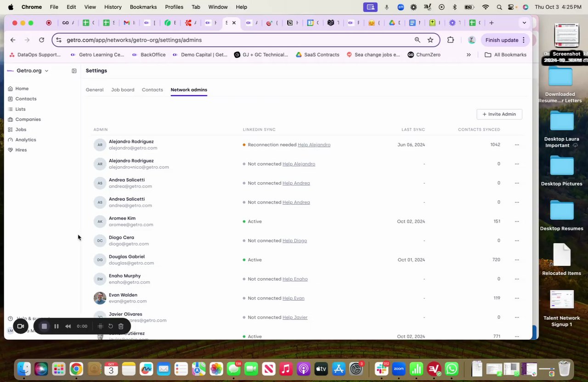Image resolution: width=588 pixels, height=382 pixels.
Task: Expand the tab search chevron in Chrome
Action: pos(524,23)
